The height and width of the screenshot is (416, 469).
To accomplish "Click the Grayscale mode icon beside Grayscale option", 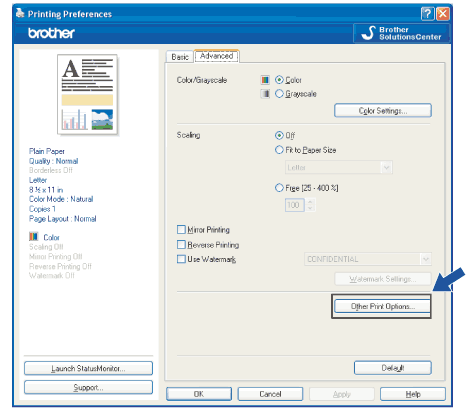I will click(265, 94).
